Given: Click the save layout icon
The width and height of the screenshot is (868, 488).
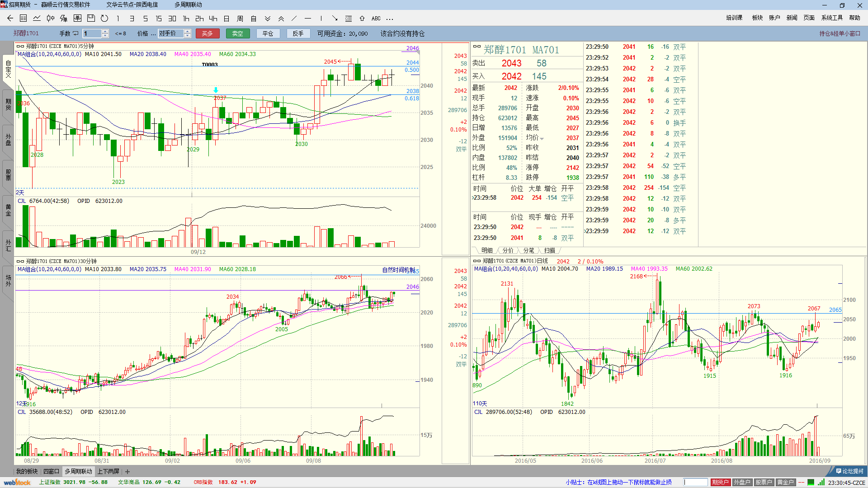Looking at the screenshot, I should pos(91,19).
